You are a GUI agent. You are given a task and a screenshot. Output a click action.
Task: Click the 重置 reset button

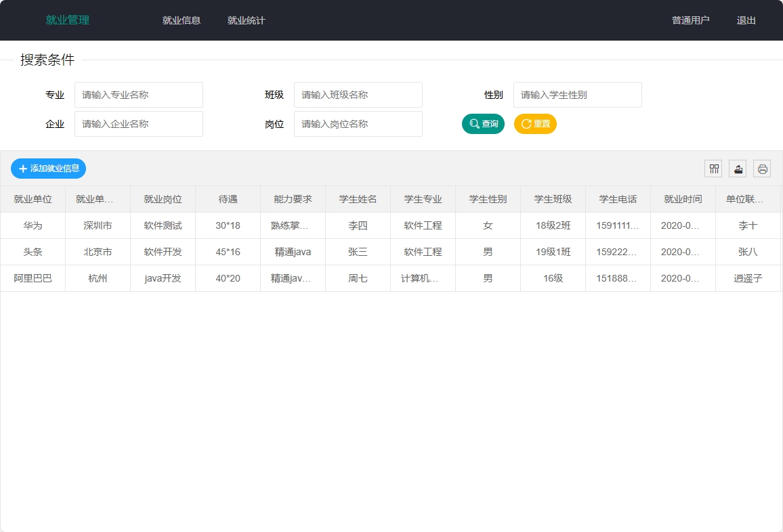pyautogui.click(x=535, y=124)
